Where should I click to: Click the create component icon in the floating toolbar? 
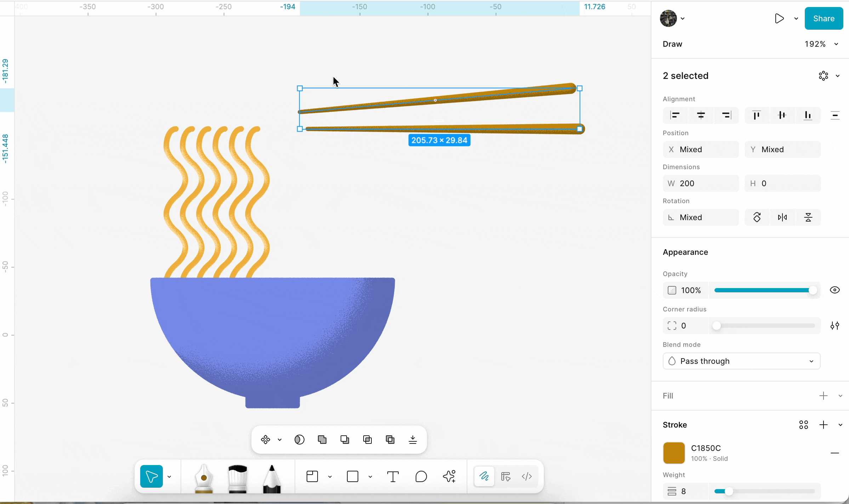point(266,440)
